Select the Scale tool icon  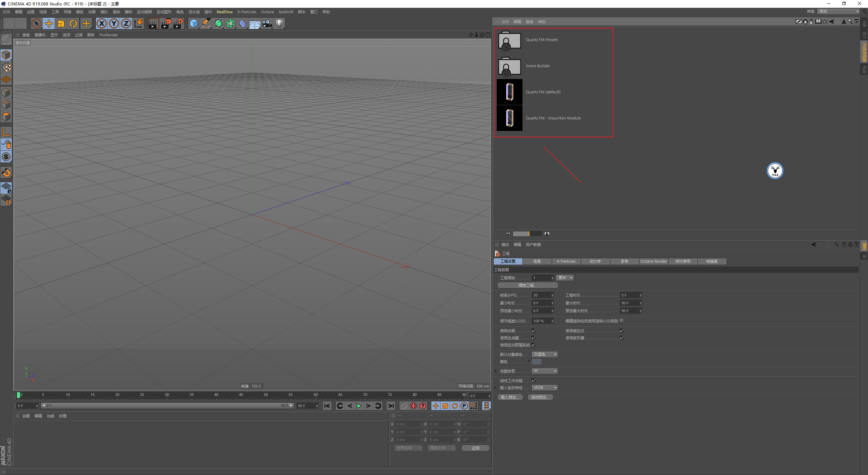click(61, 23)
